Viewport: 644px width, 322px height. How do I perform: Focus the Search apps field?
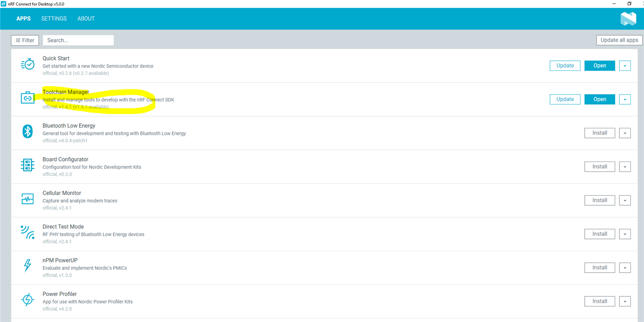(78, 40)
